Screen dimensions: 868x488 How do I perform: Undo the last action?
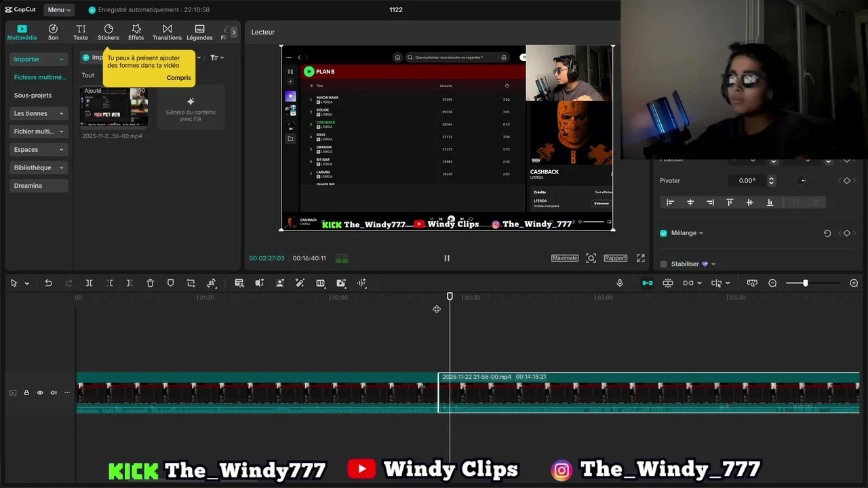(x=48, y=283)
